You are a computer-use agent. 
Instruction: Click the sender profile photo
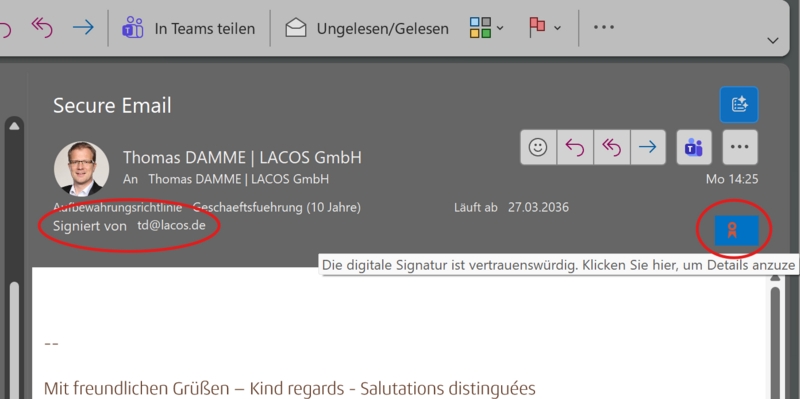point(82,169)
